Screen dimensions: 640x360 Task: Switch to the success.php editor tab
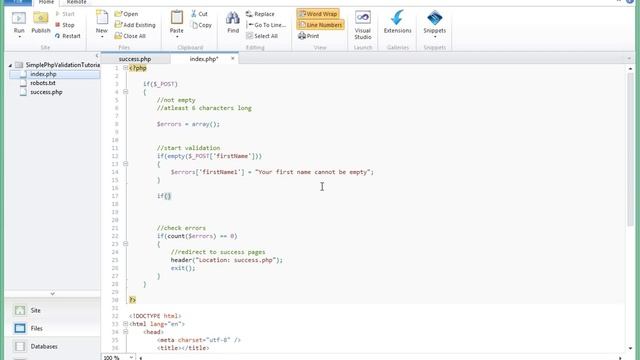click(135, 59)
